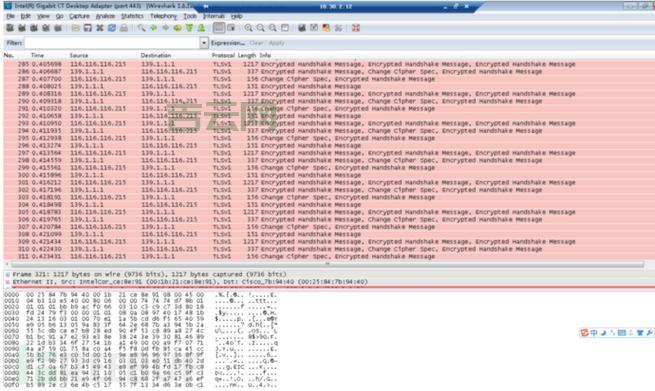The width and height of the screenshot is (655, 391).
Task: Zoom in toolbar icon
Action: [249, 28]
